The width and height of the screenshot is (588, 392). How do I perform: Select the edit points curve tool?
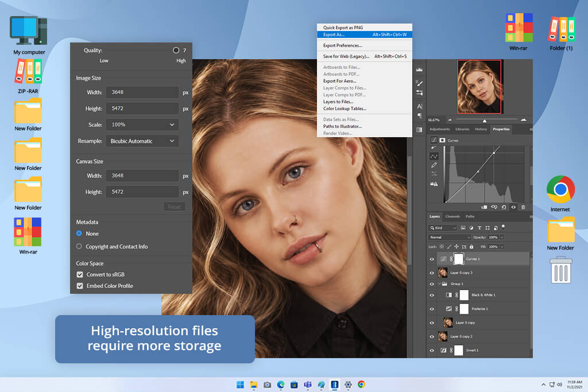pos(434,156)
